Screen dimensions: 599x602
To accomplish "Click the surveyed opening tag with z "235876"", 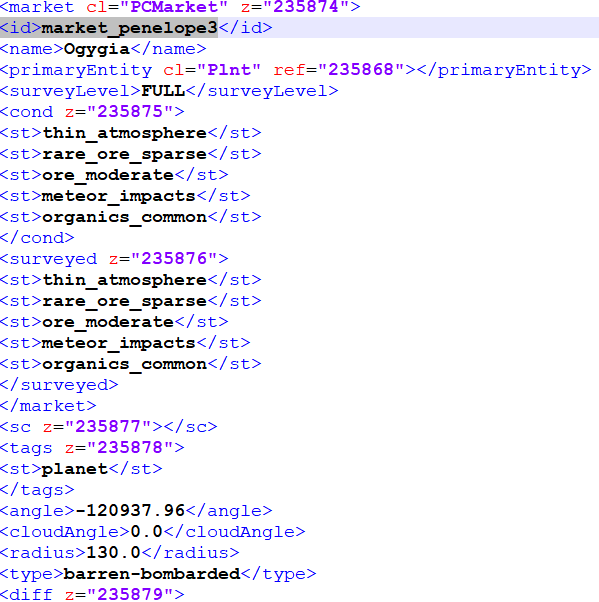I will pyautogui.click(x=114, y=259).
